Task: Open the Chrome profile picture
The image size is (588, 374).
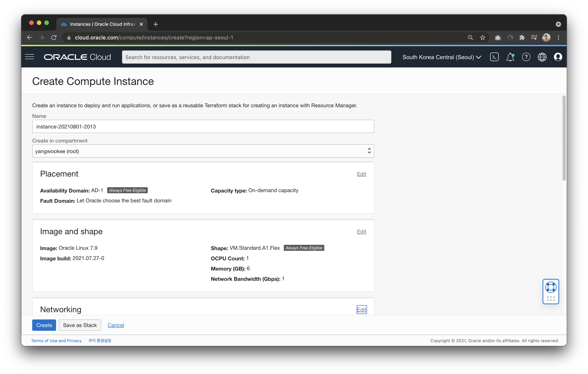Action: (546, 37)
